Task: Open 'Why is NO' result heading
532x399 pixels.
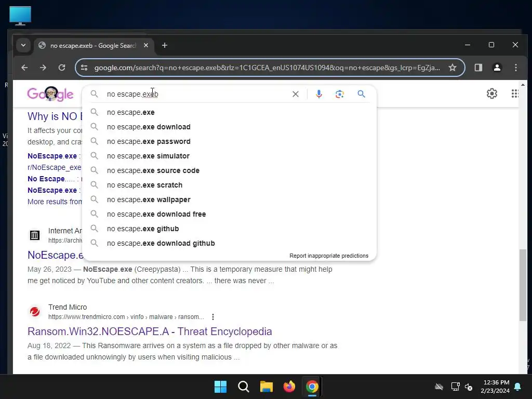Action: pos(55,116)
